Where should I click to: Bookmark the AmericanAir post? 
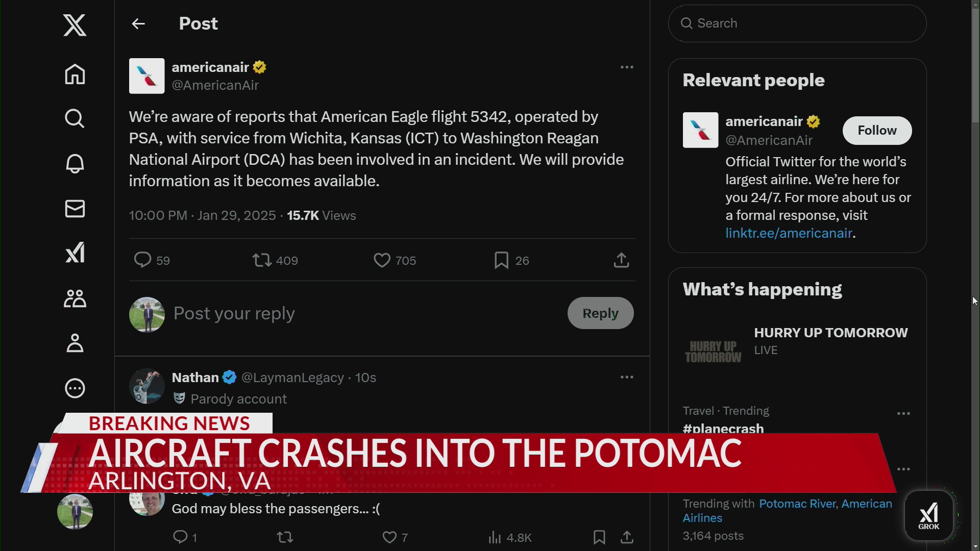pyautogui.click(x=501, y=260)
